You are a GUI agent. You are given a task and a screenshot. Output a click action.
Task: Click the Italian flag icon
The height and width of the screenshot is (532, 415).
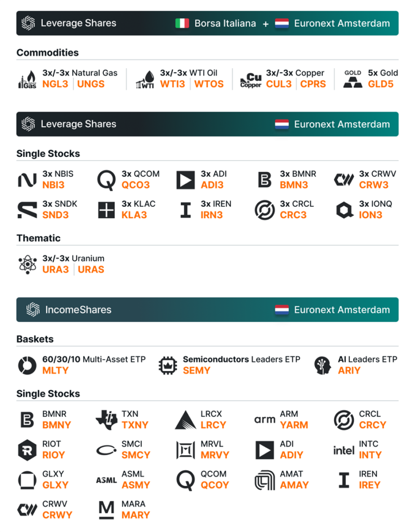[182, 23]
